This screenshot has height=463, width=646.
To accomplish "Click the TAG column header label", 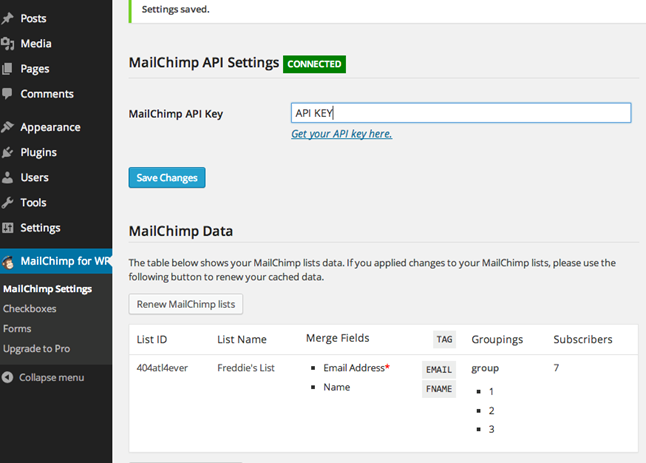I will click(x=445, y=339).
